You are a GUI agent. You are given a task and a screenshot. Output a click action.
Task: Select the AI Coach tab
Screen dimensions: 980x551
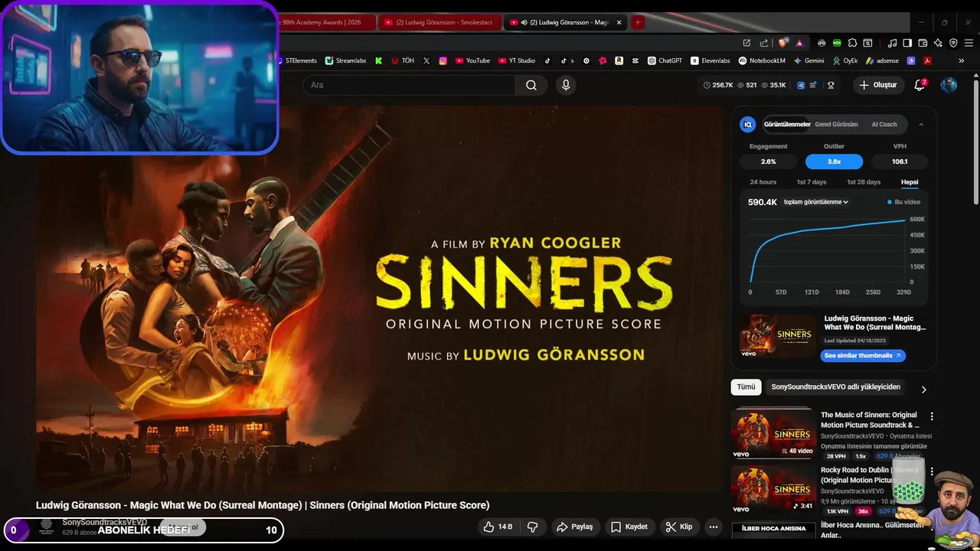coord(884,124)
